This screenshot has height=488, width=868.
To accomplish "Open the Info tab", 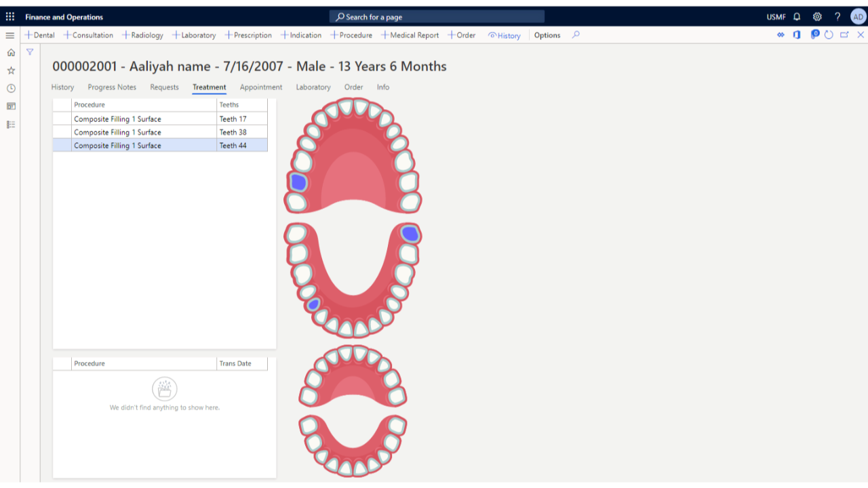I will [x=383, y=87].
